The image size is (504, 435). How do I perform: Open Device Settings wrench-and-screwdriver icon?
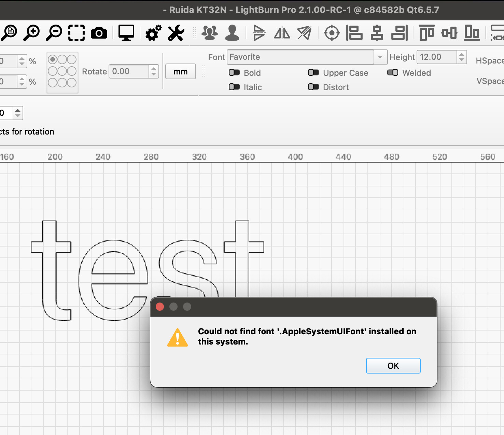[x=176, y=33]
